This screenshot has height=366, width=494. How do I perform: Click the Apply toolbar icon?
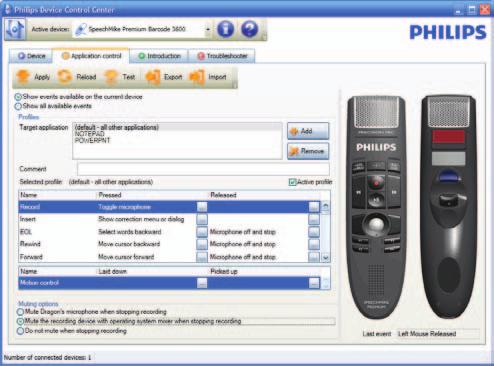pyautogui.click(x=23, y=77)
